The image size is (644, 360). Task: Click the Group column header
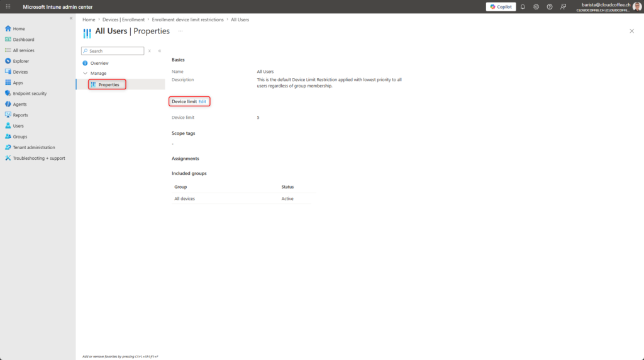pyautogui.click(x=180, y=187)
